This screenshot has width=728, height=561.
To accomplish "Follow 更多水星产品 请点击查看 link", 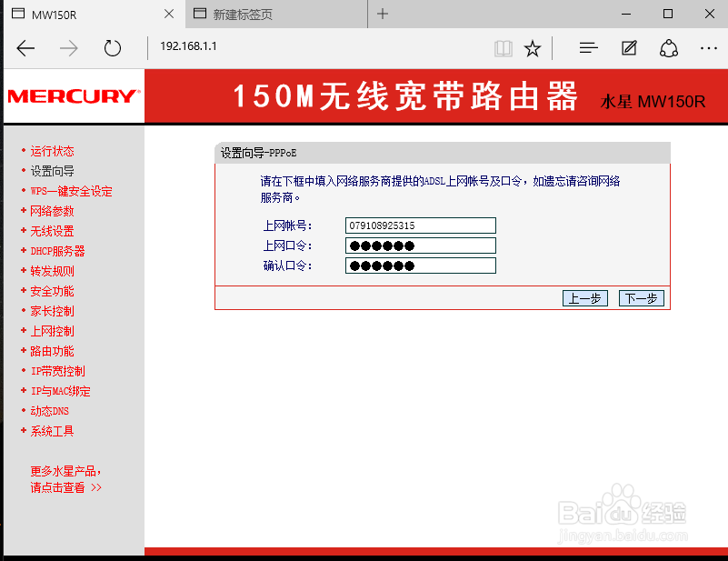I will (x=65, y=479).
